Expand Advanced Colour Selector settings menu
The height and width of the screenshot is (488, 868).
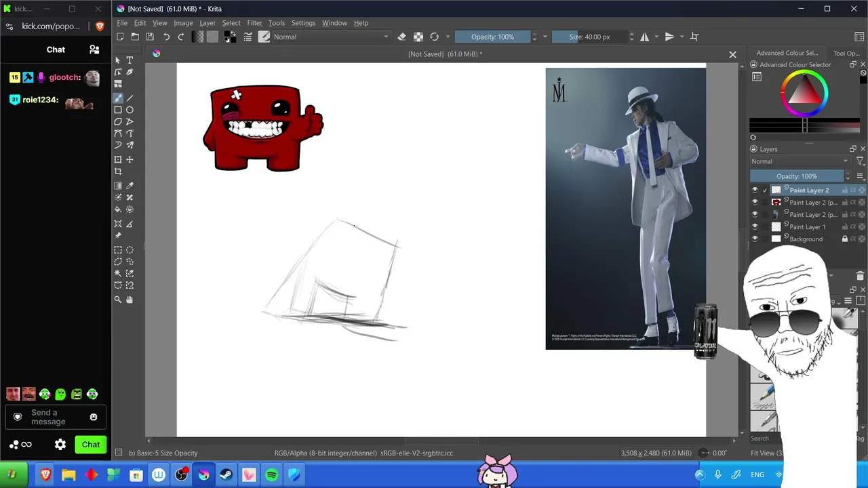tap(757, 77)
